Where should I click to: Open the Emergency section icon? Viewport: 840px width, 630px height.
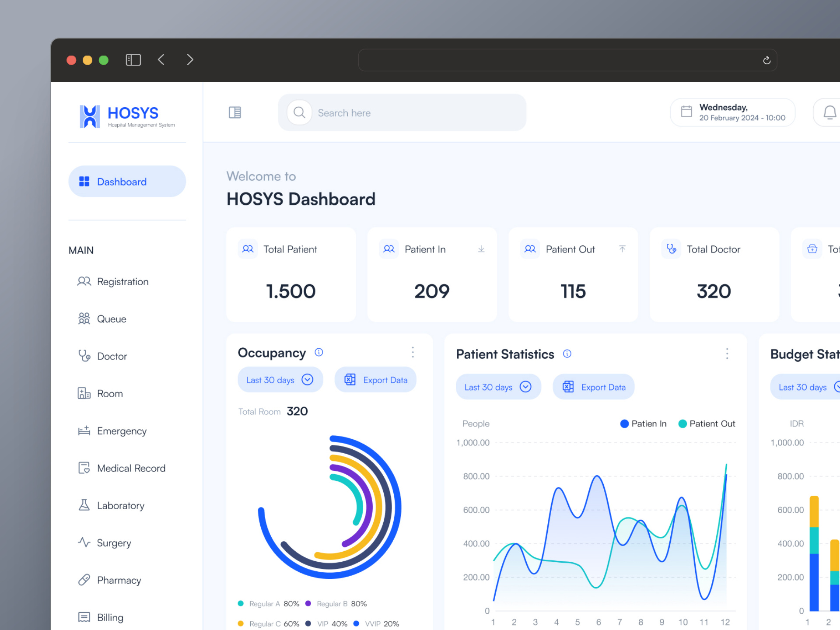(83, 430)
